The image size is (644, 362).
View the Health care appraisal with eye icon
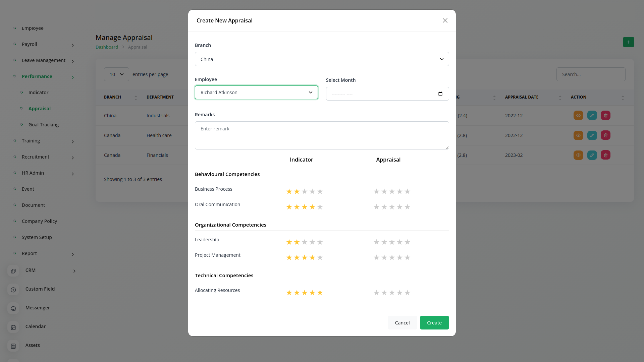coord(578,135)
